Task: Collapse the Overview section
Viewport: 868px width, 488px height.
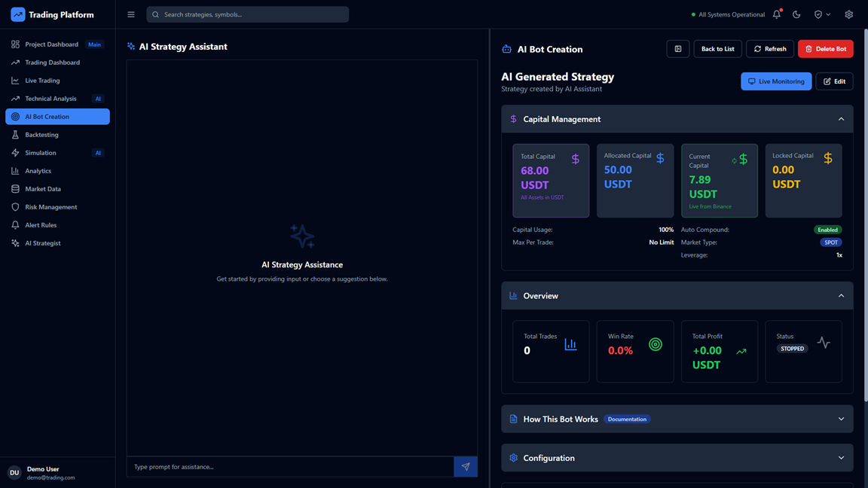Action: [841, 296]
